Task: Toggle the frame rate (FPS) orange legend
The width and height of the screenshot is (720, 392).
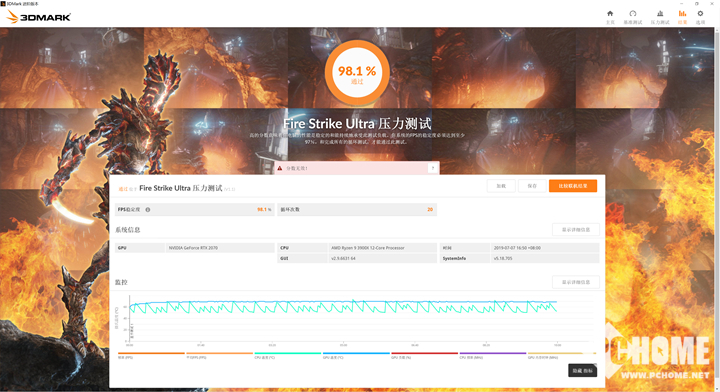Action: point(151,355)
